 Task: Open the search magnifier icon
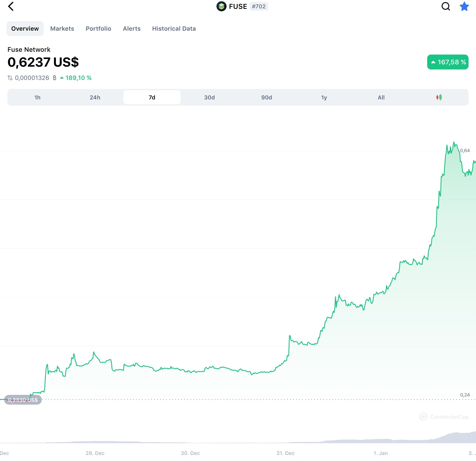445,7
